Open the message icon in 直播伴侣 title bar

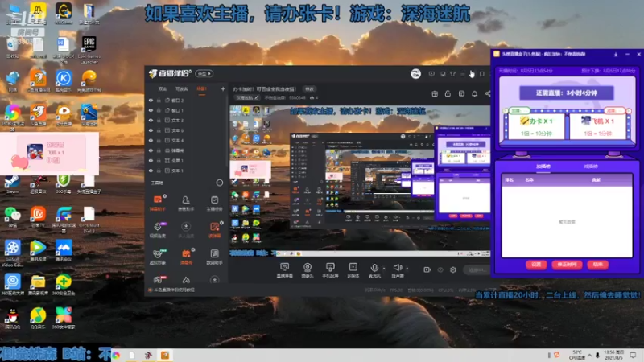point(431,74)
